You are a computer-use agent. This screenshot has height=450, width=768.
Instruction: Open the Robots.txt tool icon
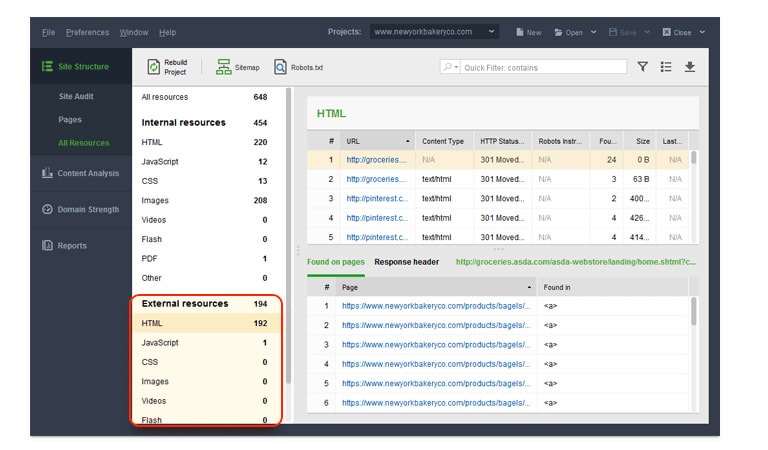point(280,67)
